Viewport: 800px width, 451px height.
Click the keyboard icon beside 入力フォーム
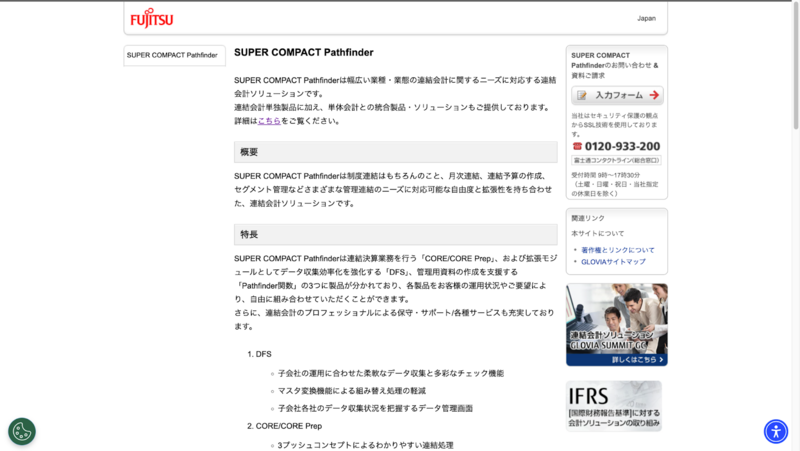[581, 96]
